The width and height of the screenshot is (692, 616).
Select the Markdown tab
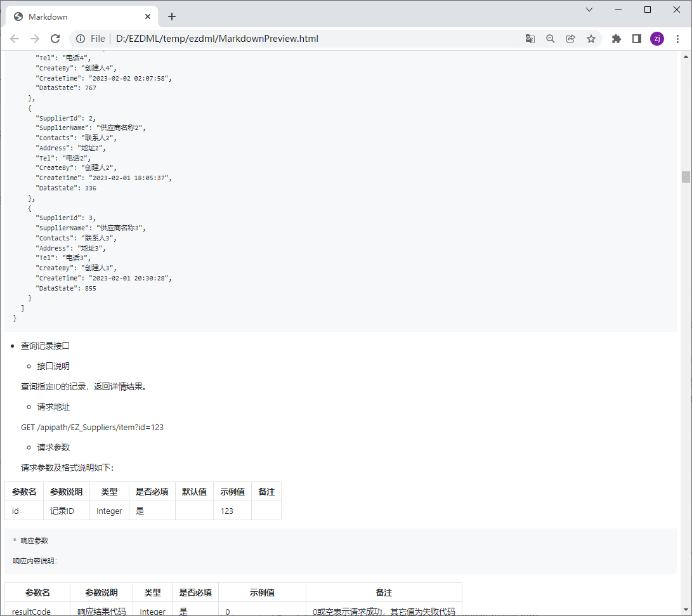point(82,16)
